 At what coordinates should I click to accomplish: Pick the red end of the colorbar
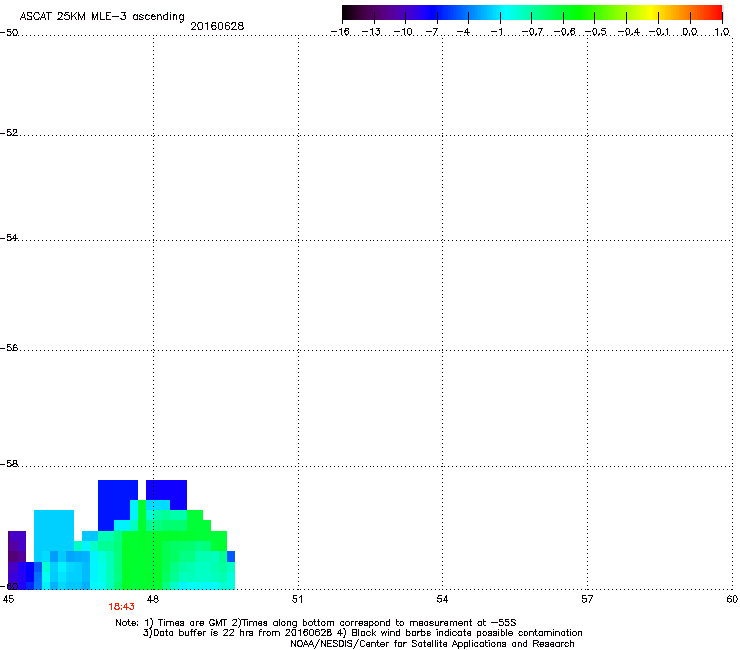[x=716, y=13]
